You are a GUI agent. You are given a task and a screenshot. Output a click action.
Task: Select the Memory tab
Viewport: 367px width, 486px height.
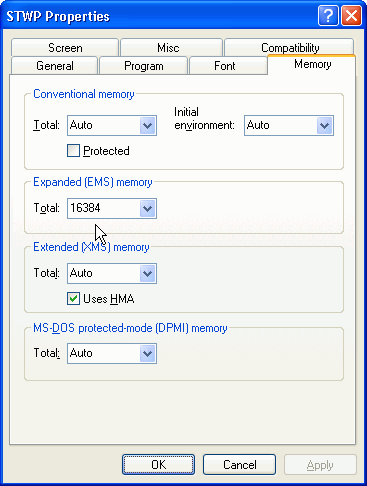(x=312, y=64)
